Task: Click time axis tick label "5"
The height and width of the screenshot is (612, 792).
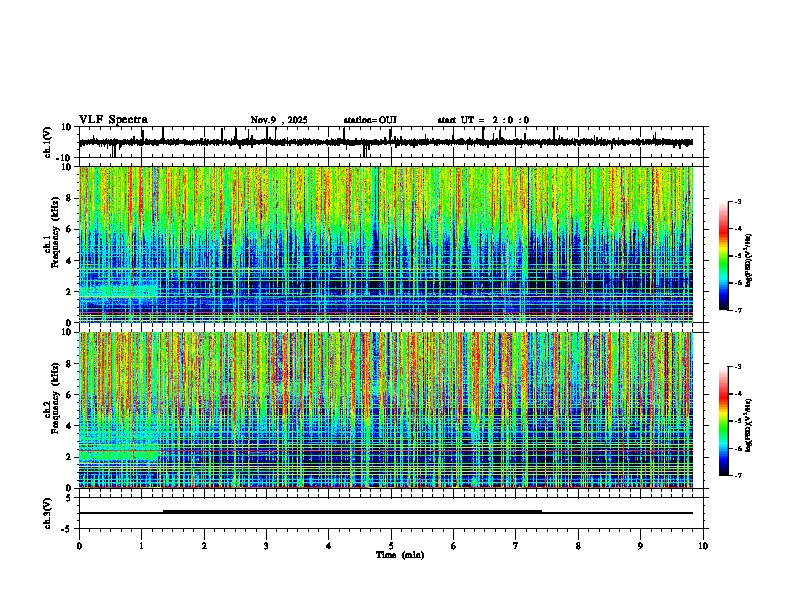Action: (391, 546)
